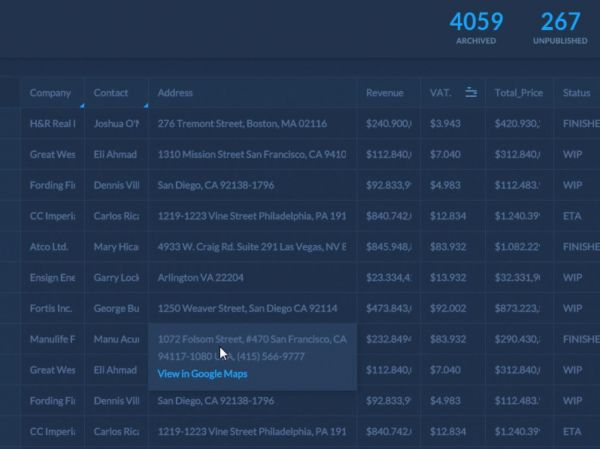Select the Manulife company cell

coord(52,339)
